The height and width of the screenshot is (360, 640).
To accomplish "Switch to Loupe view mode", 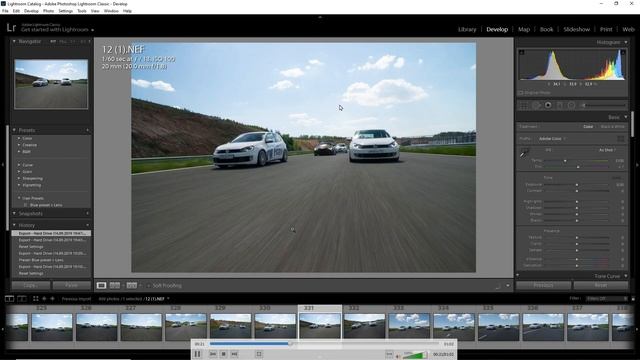I will [x=101, y=285].
